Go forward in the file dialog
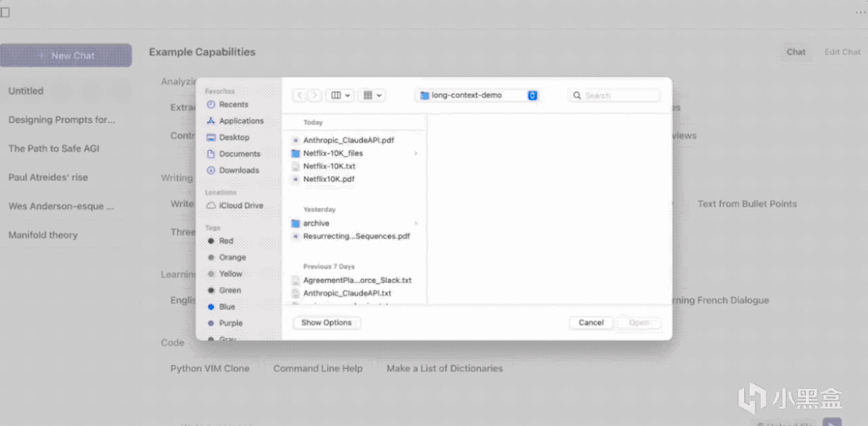The height and width of the screenshot is (426, 868). pyautogui.click(x=315, y=95)
